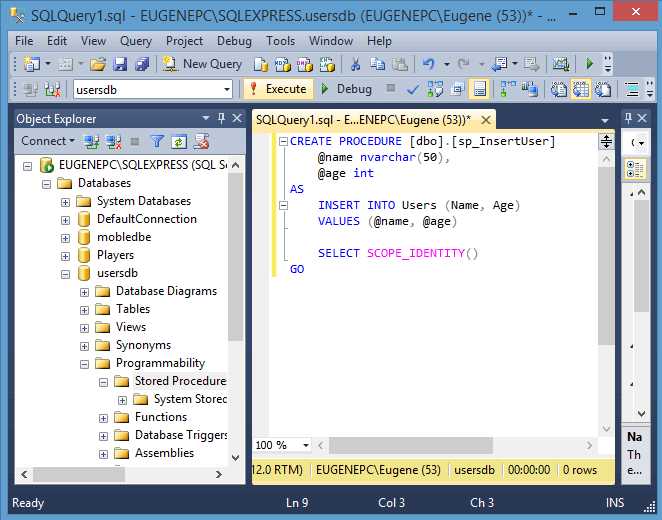Expand the Tables folder node
The height and width of the screenshot is (520, 662).
pos(85,309)
